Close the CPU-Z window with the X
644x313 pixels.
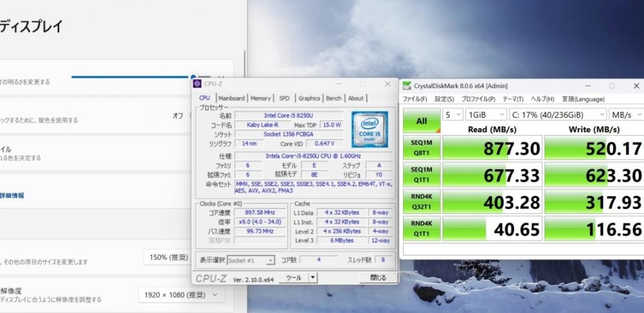[387, 84]
